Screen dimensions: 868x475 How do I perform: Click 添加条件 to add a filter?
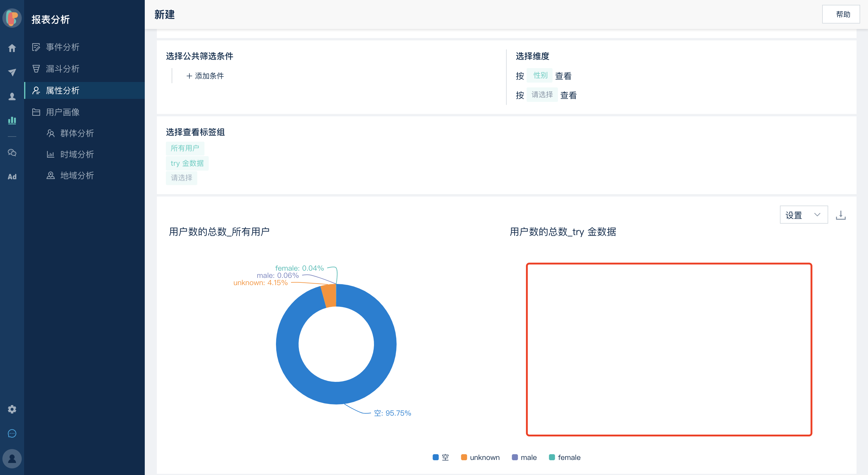tap(205, 76)
